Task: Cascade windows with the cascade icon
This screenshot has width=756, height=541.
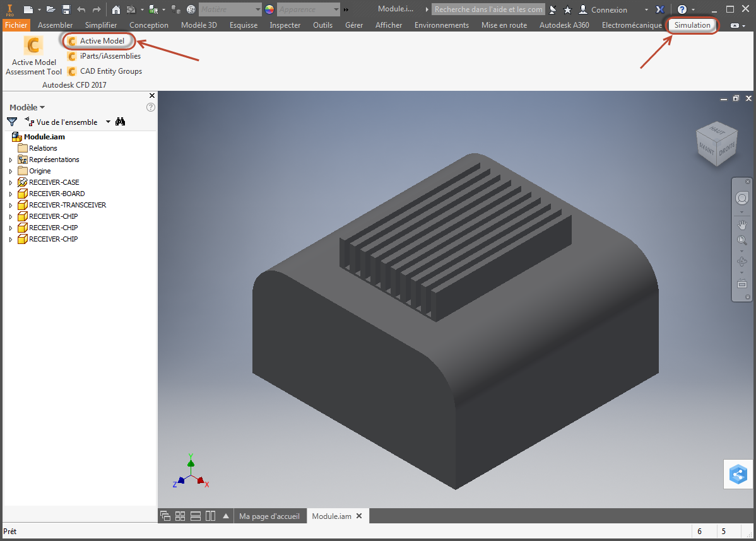Action: pyautogui.click(x=165, y=516)
